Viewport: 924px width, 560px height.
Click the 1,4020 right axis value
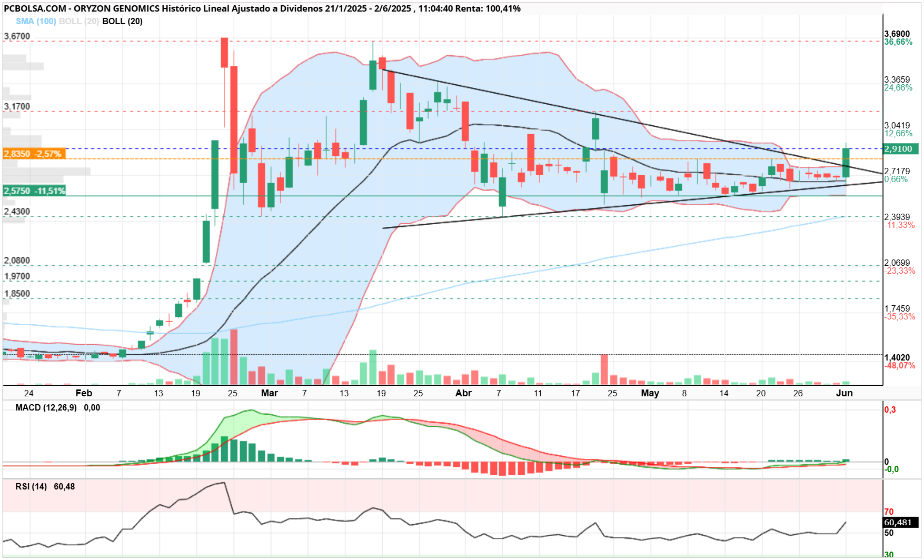point(897,357)
